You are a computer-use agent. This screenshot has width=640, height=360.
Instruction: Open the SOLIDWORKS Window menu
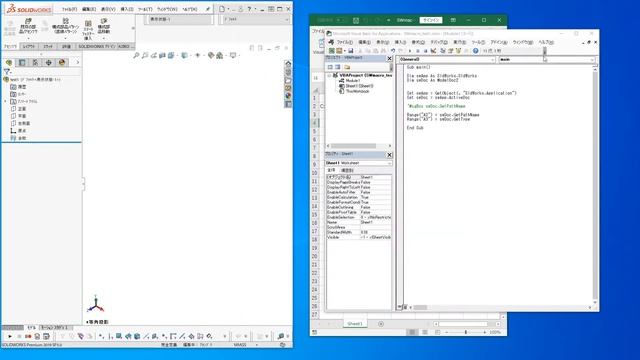tap(167, 9)
